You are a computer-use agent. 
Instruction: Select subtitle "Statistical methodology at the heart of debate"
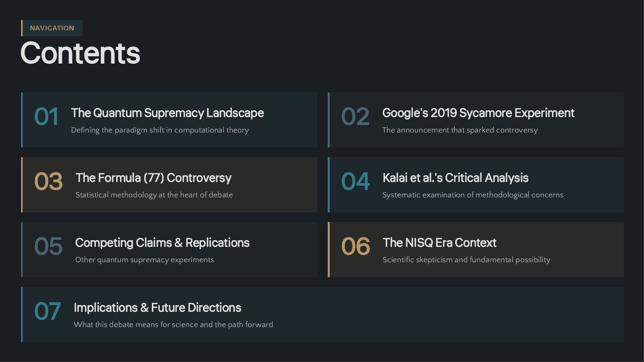154,195
